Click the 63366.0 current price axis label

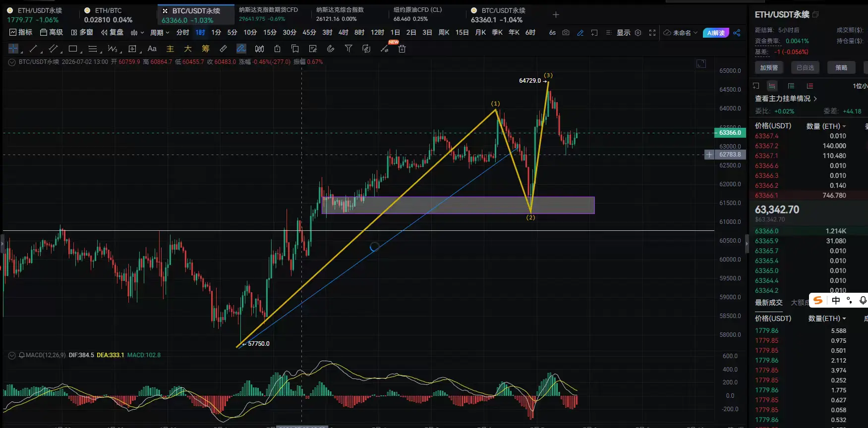(x=730, y=133)
